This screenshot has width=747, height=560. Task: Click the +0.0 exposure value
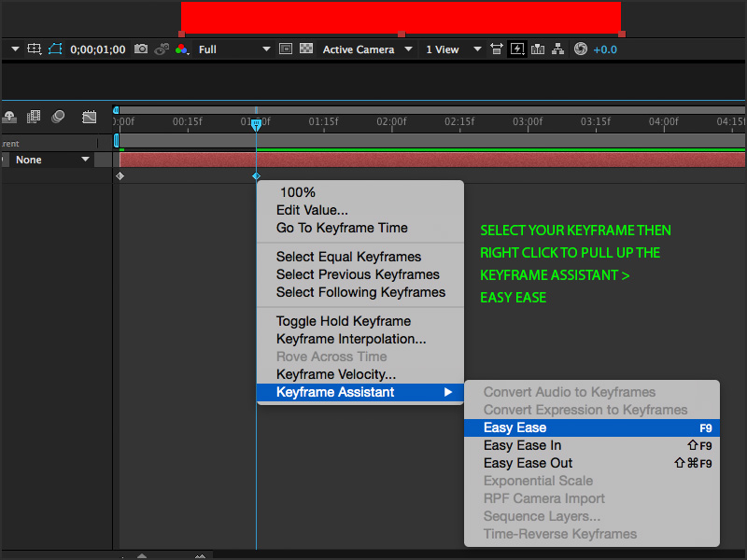[x=605, y=49]
